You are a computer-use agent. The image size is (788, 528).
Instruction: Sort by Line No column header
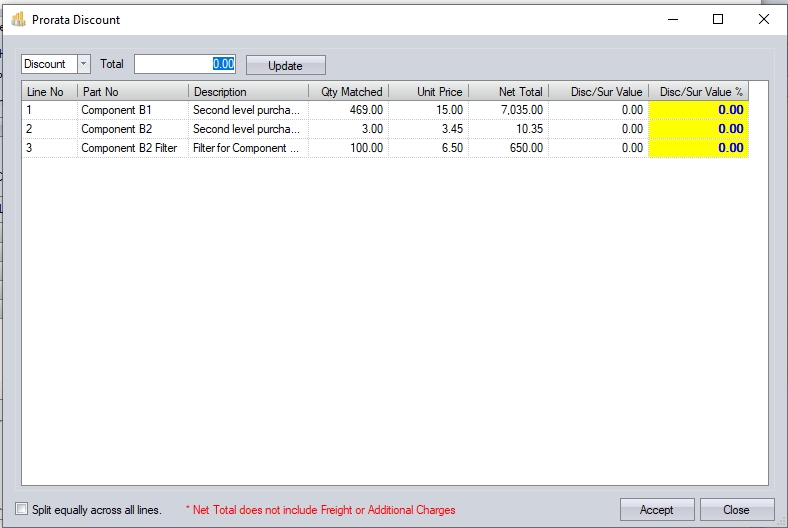tap(48, 92)
